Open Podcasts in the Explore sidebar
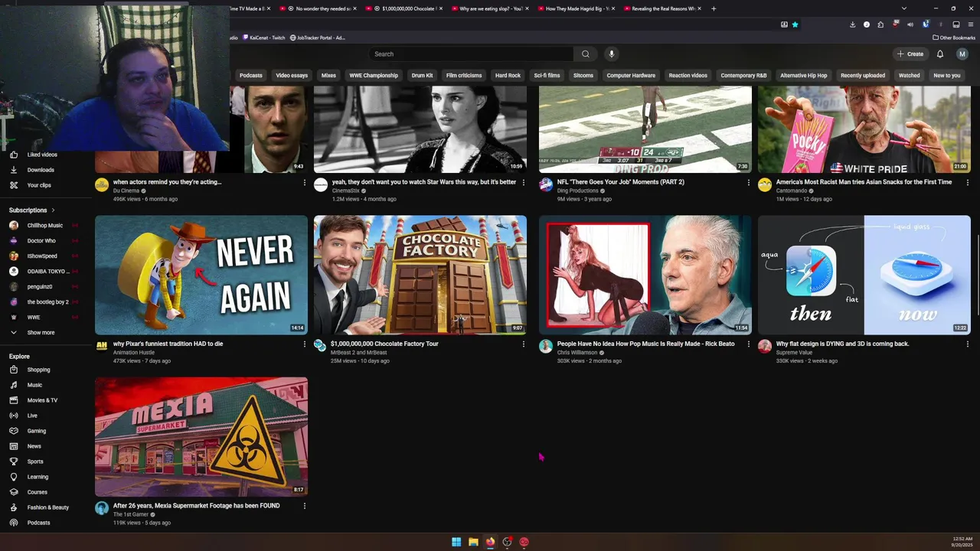The width and height of the screenshot is (980, 551). [x=38, y=523]
